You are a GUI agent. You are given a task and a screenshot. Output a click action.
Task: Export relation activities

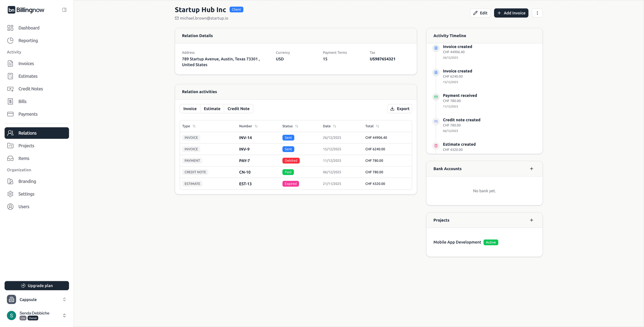[399, 109]
